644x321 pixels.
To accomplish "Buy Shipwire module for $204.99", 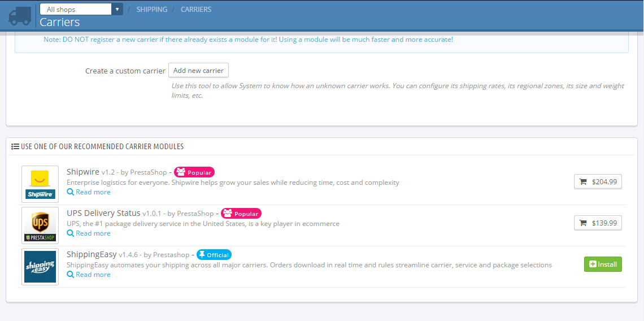I will coord(598,181).
